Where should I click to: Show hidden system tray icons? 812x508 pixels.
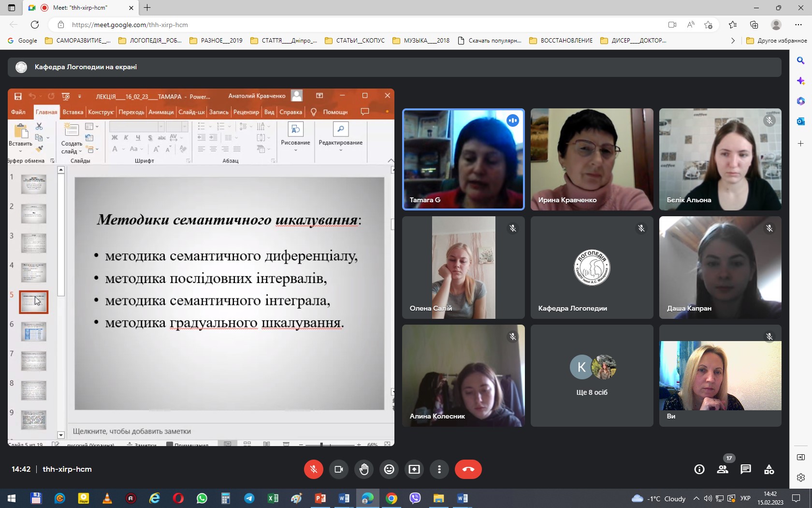point(696,498)
